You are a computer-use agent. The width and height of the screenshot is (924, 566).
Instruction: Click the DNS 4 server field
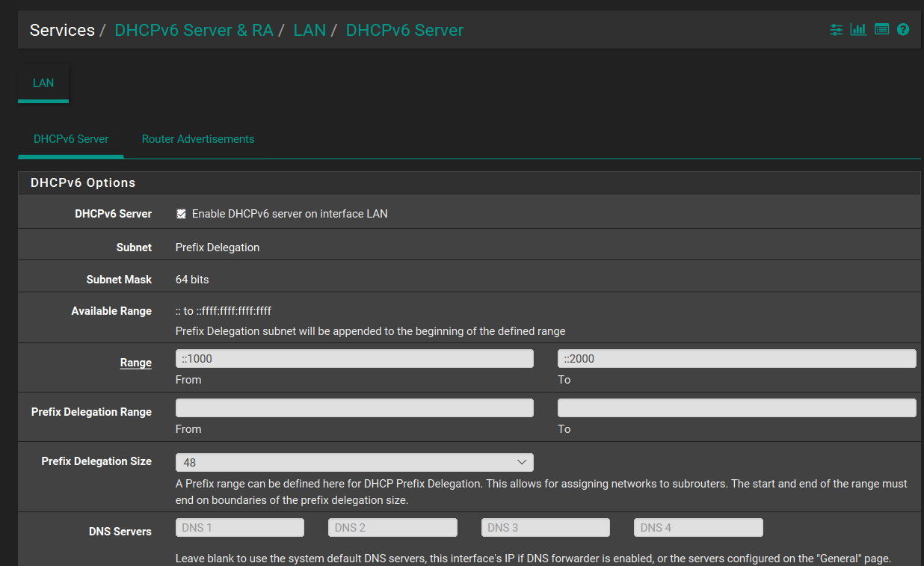pyautogui.click(x=698, y=528)
